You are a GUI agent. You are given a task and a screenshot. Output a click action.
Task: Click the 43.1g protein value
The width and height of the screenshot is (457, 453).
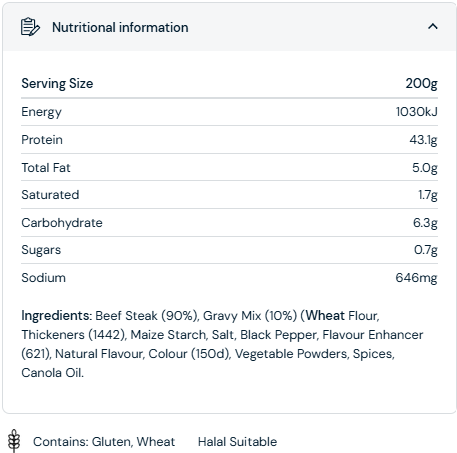(423, 140)
